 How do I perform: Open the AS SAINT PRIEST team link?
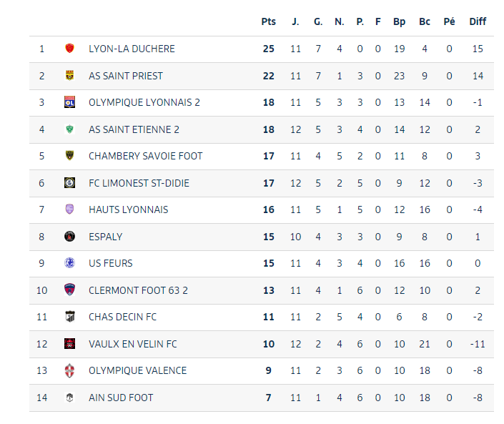coord(126,76)
